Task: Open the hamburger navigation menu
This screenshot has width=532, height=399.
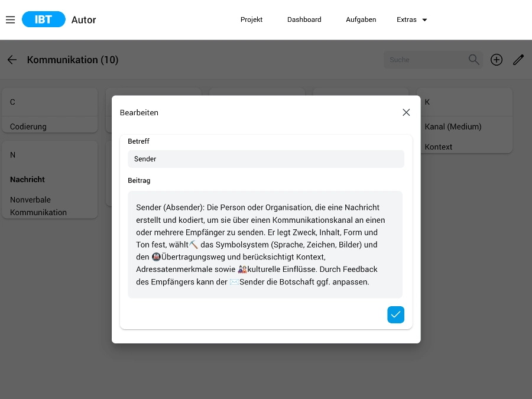Action: 11,20
